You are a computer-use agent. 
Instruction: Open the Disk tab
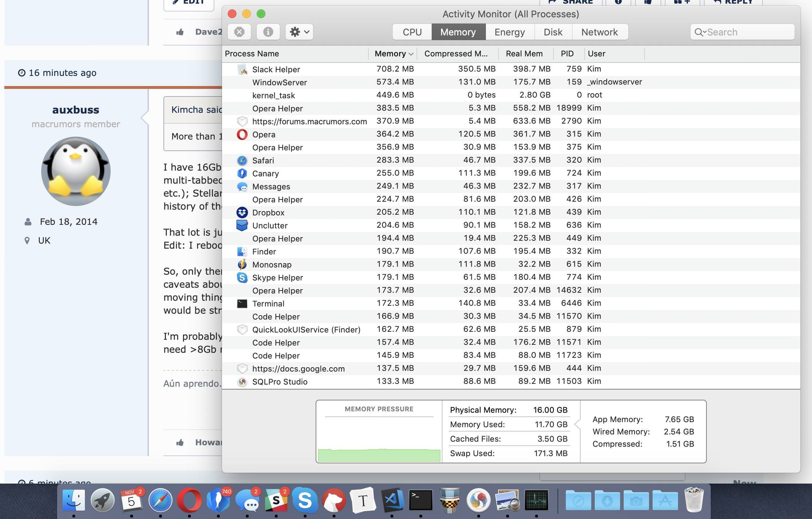[x=553, y=32]
